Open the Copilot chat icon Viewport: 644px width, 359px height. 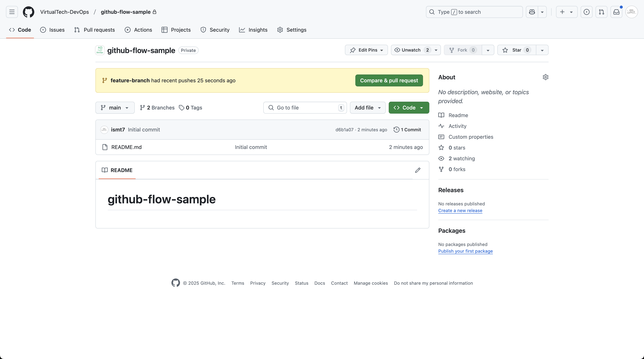532,12
